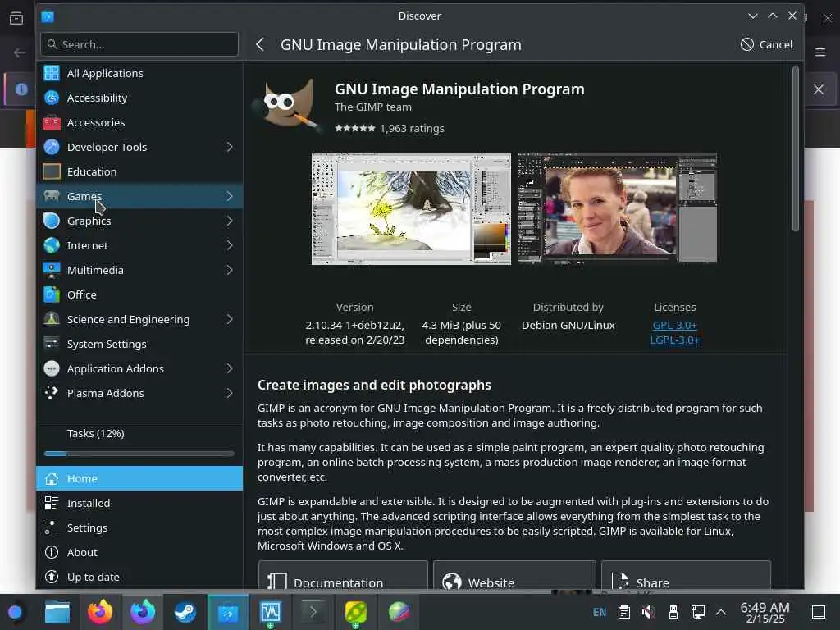
Task: Open Discover Settings page
Action: click(x=139, y=527)
